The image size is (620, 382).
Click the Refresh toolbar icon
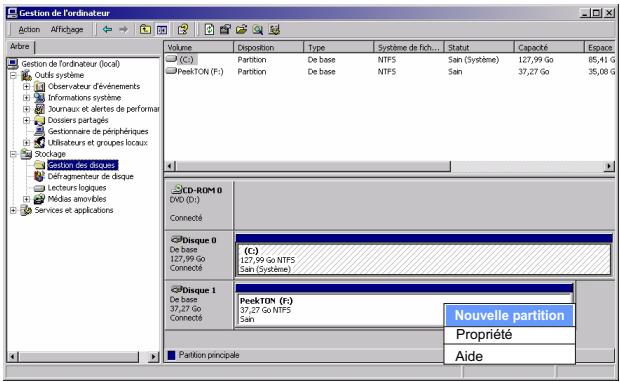pyautogui.click(x=209, y=29)
